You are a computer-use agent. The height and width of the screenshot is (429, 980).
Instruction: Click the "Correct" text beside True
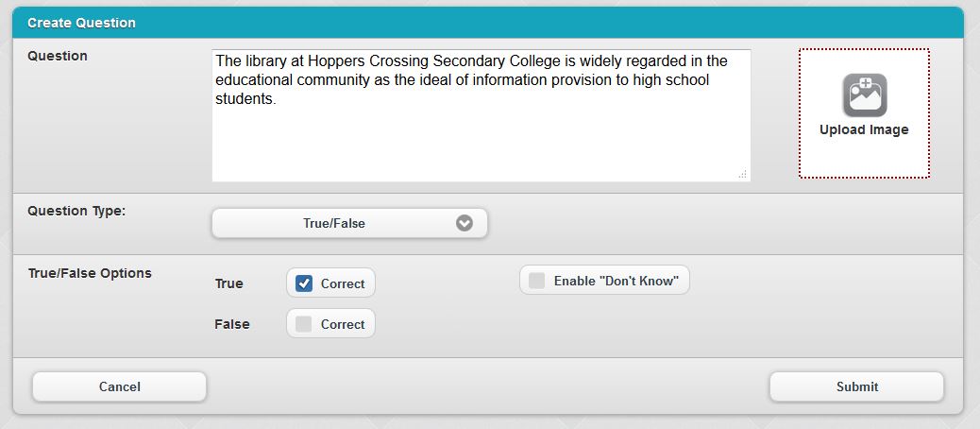tap(343, 283)
